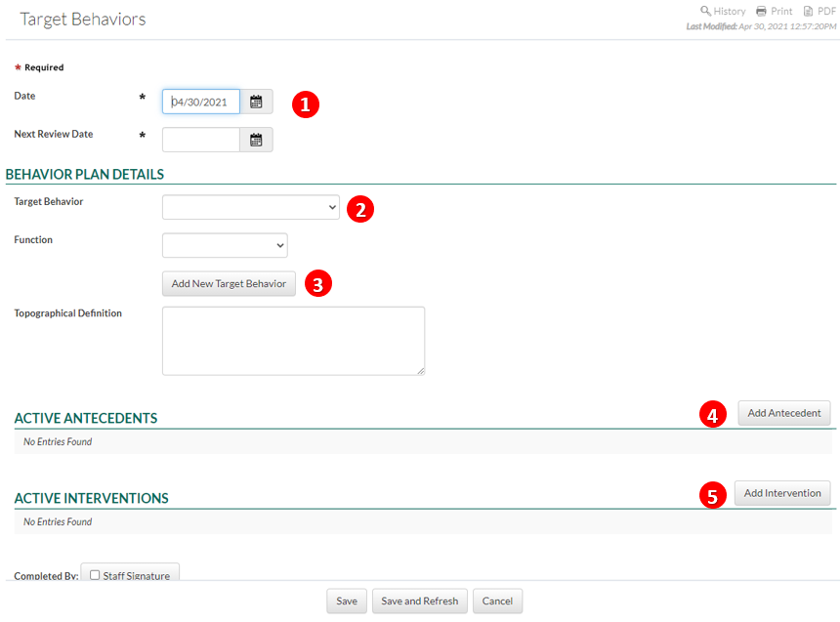Screen dimensions: 840x622
Task: Focus the Date input field
Action: [200, 102]
